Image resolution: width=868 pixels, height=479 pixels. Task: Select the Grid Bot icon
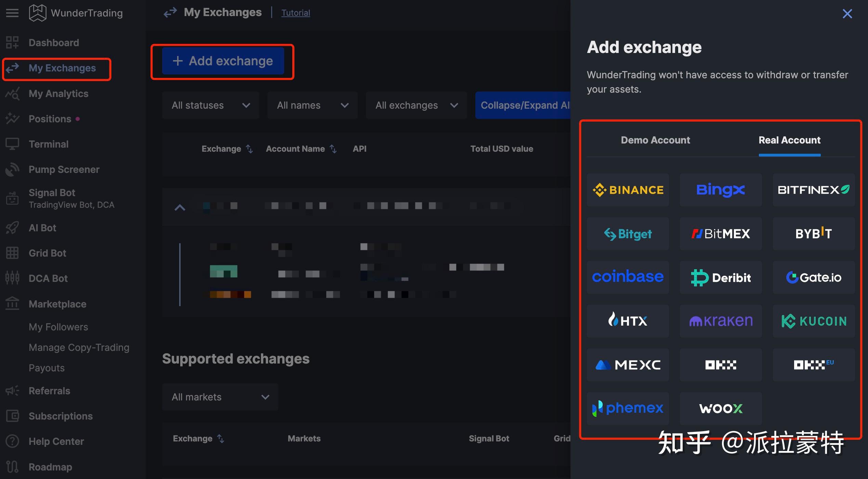[x=12, y=253]
